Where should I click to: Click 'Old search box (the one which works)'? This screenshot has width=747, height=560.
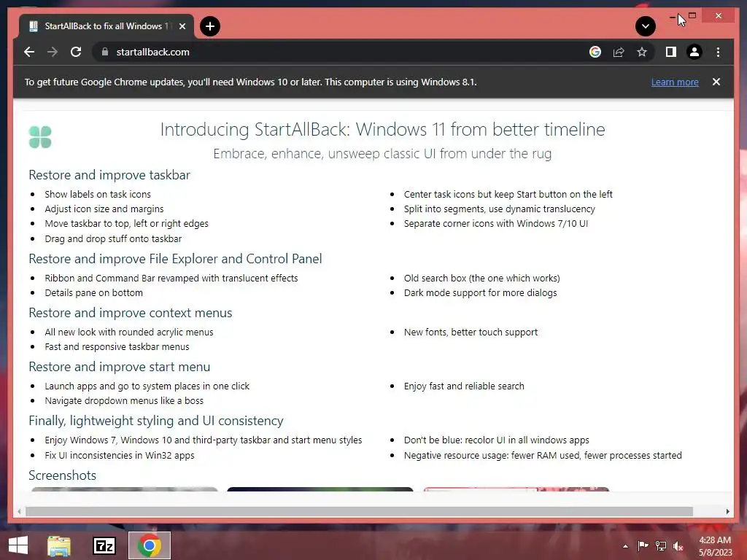point(481,278)
